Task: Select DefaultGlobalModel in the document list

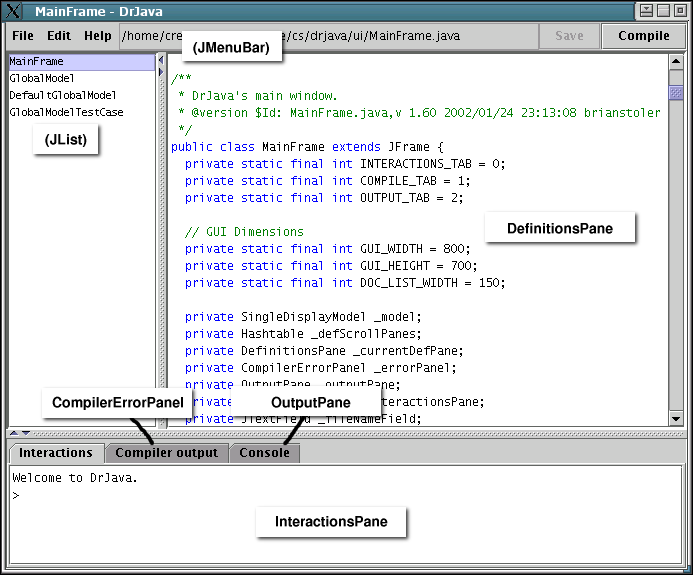Action: pyautogui.click(x=82, y=95)
